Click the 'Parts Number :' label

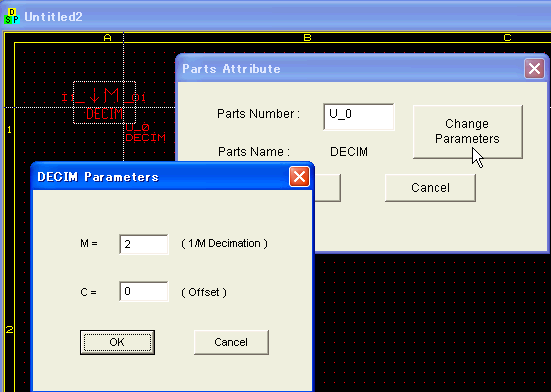(258, 114)
